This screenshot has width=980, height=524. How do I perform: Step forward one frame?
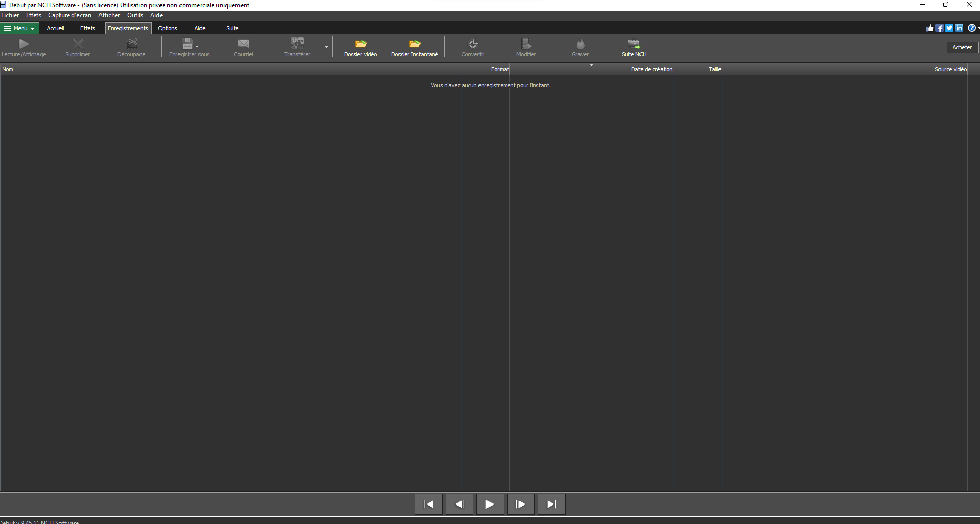point(521,504)
